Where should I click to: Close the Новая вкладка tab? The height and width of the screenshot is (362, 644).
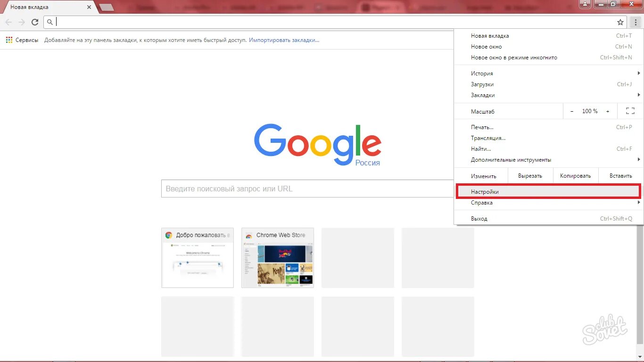(89, 7)
